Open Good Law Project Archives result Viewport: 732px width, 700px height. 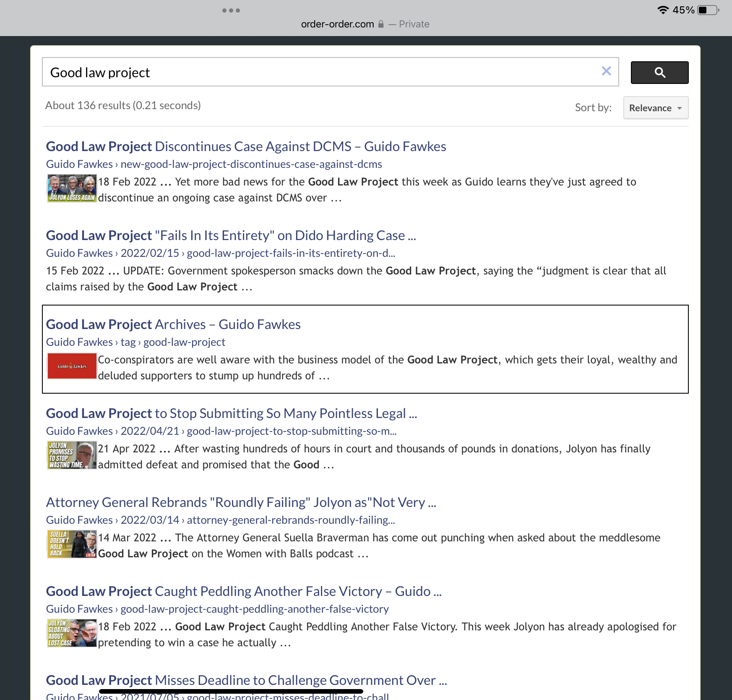[x=173, y=324]
